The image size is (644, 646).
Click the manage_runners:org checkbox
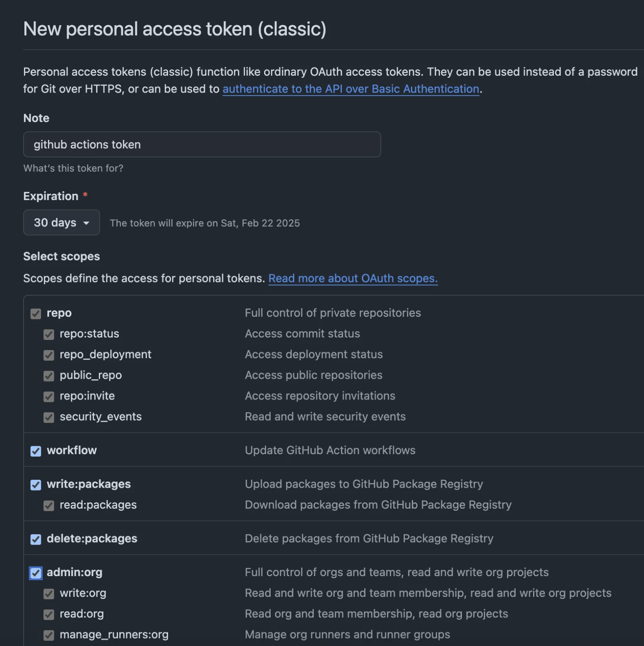coord(49,635)
